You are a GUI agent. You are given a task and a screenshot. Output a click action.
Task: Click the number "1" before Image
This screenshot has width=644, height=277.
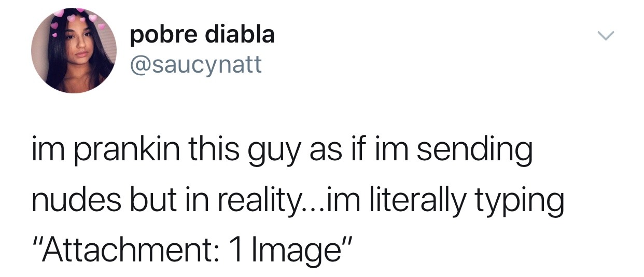(x=237, y=248)
